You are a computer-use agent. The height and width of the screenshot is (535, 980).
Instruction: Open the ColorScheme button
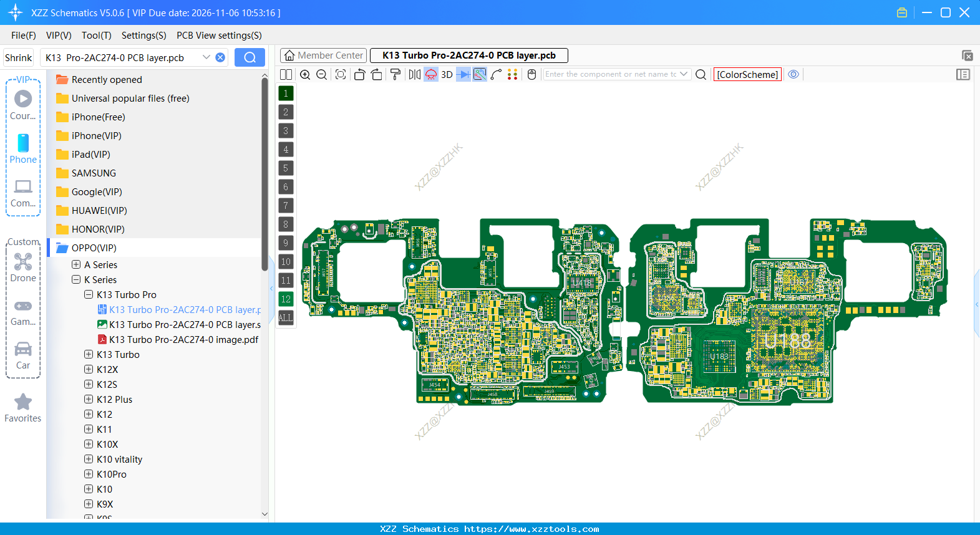[747, 74]
